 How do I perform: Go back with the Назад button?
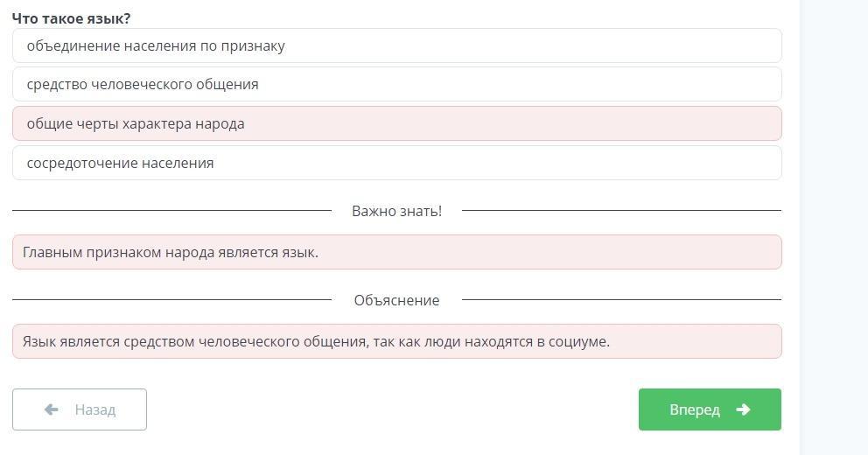(80, 409)
